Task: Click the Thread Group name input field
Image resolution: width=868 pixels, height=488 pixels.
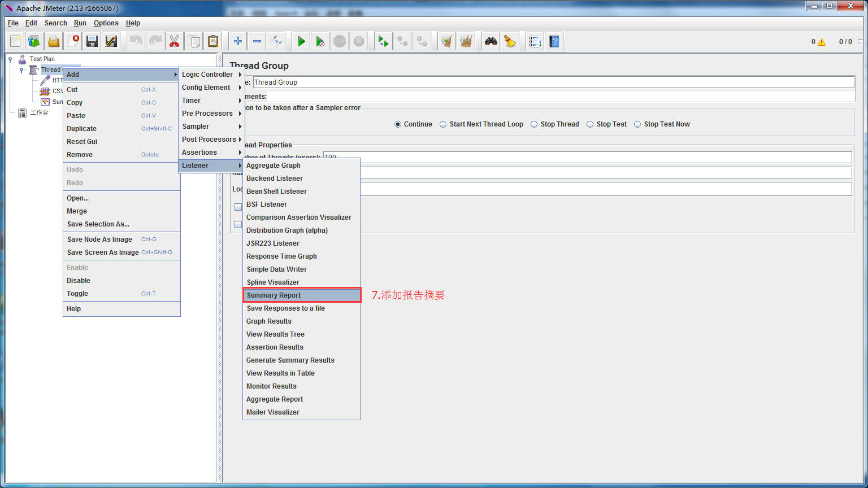Action: (x=553, y=82)
